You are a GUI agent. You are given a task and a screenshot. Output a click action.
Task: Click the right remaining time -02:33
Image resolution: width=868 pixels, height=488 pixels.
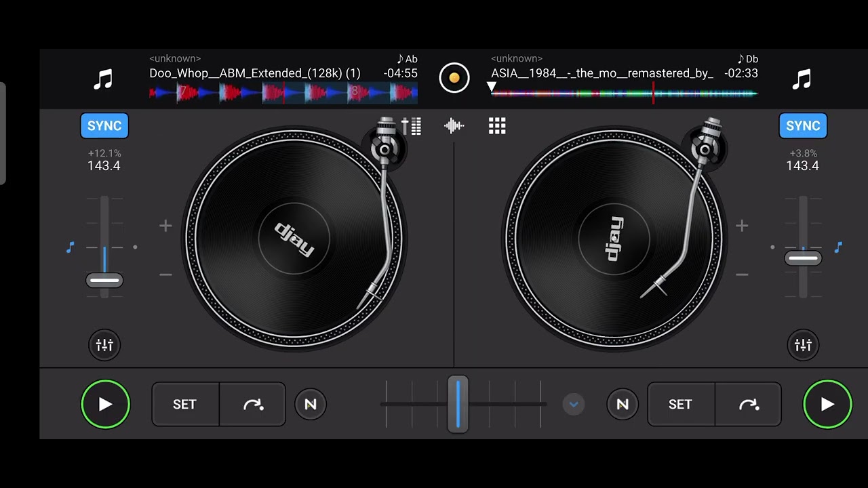pyautogui.click(x=741, y=73)
